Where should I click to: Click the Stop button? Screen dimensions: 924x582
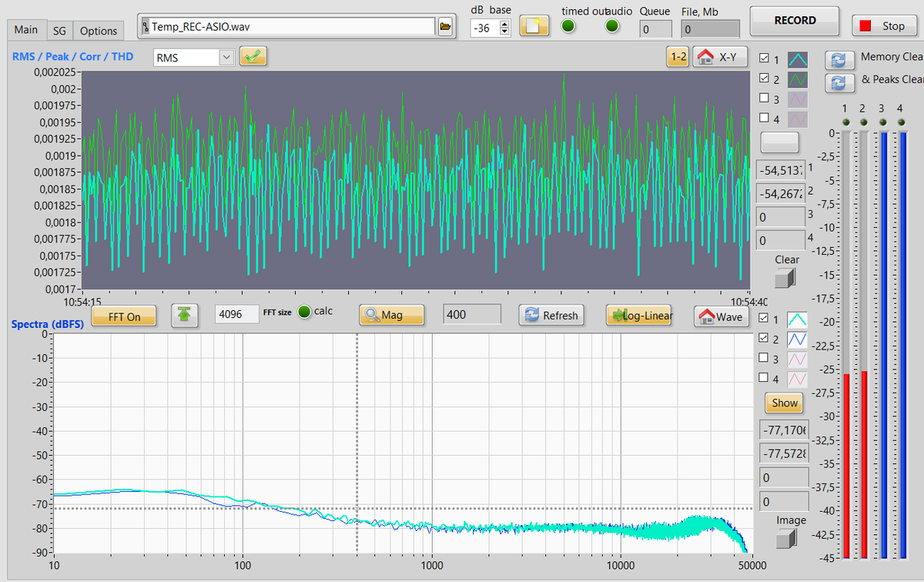tap(884, 25)
